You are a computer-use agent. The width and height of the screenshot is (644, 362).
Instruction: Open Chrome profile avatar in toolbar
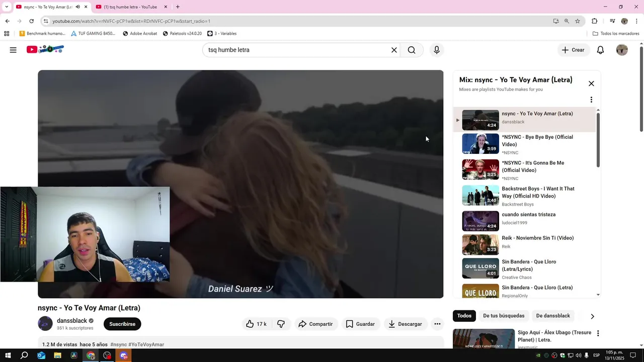click(624, 21)
